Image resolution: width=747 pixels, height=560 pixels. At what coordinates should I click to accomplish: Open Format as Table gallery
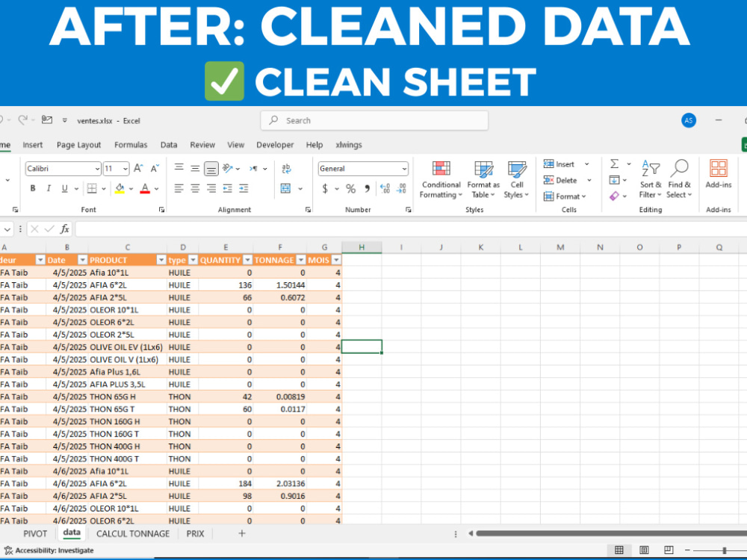pos(483,179)
